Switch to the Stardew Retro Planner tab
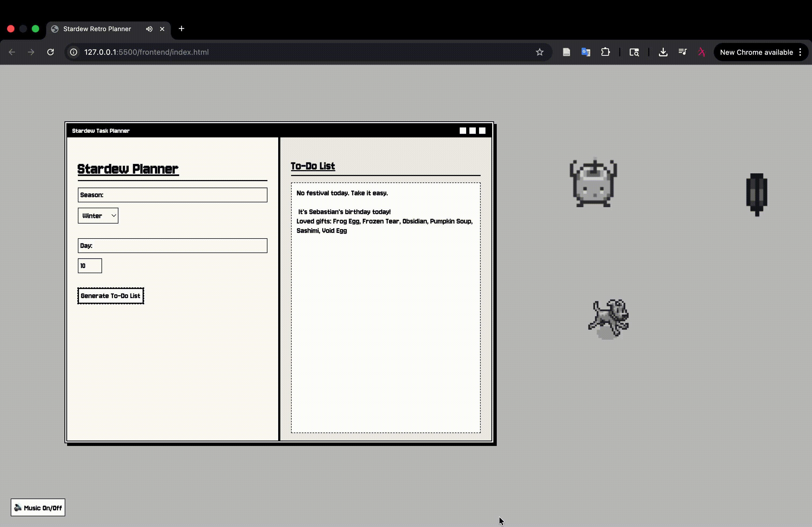Image resolution: width=812 pixels, height=527 pixels. click(97, 29)
